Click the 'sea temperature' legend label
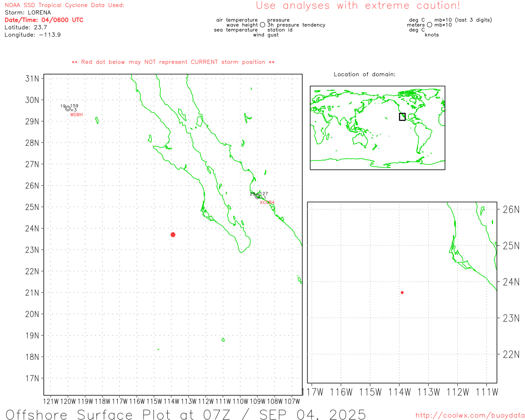The image size is (525, 420). [x=236, y=30]
